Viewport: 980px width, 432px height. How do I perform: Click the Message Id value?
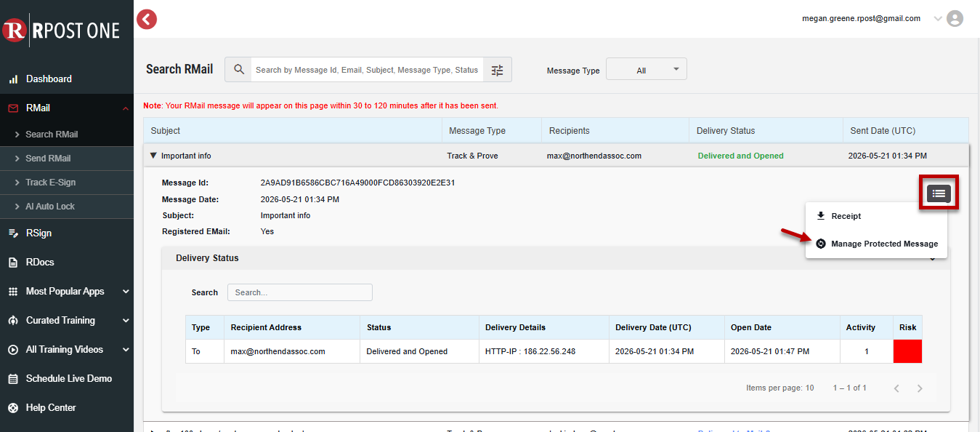357,183
